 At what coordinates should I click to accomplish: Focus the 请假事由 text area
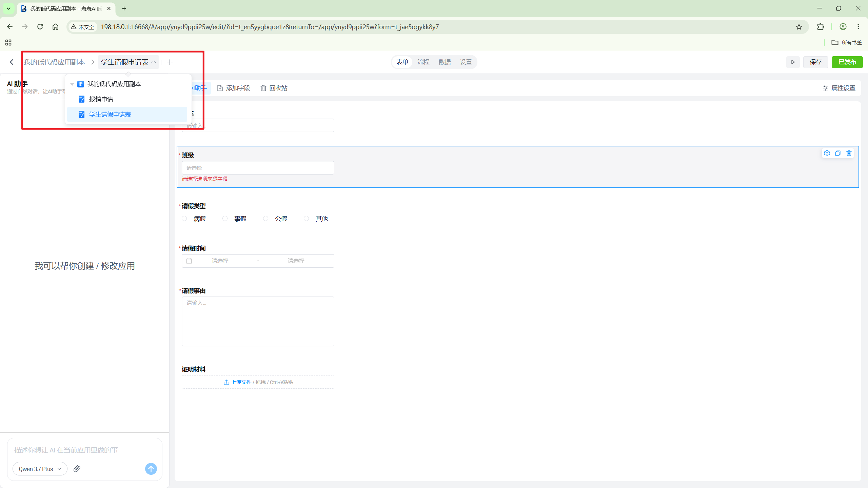point(258,321)
